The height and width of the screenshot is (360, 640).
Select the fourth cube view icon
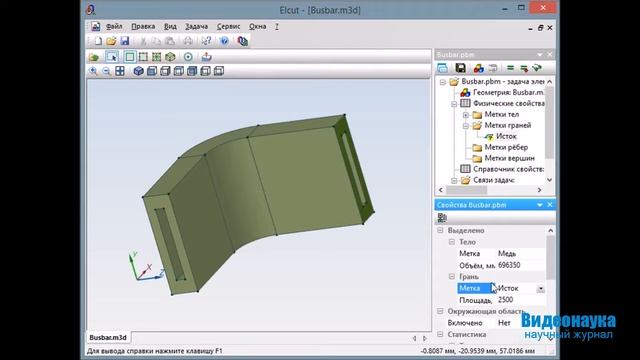pyautogui.click(x=179, y=71)
